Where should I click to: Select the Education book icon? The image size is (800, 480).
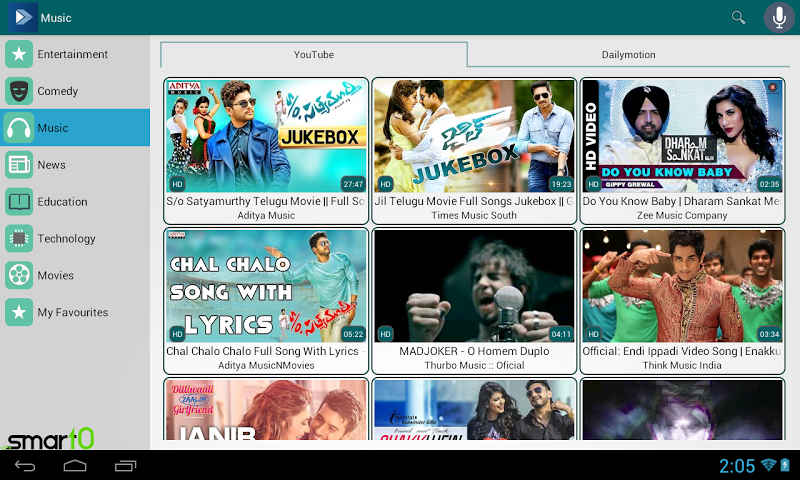pos(19,201)
